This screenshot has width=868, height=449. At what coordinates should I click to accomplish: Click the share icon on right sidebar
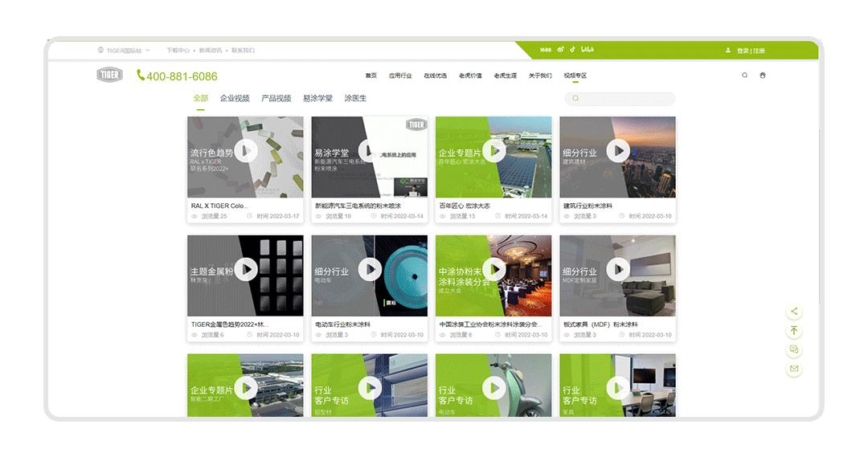click(x=794, y=312)
